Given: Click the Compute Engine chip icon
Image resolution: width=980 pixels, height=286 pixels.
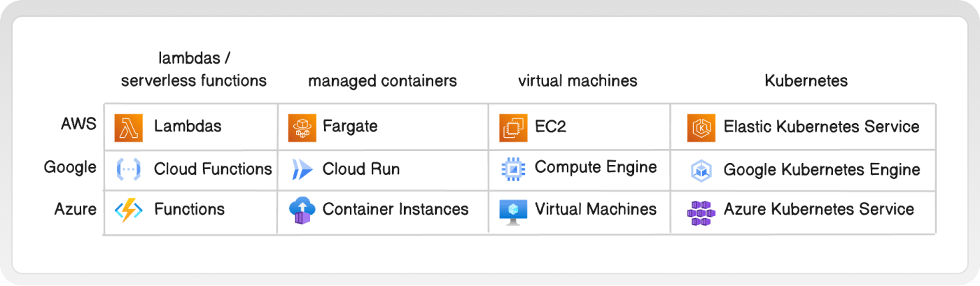Looking at the screenshot, I should click(x=513, y=169).
